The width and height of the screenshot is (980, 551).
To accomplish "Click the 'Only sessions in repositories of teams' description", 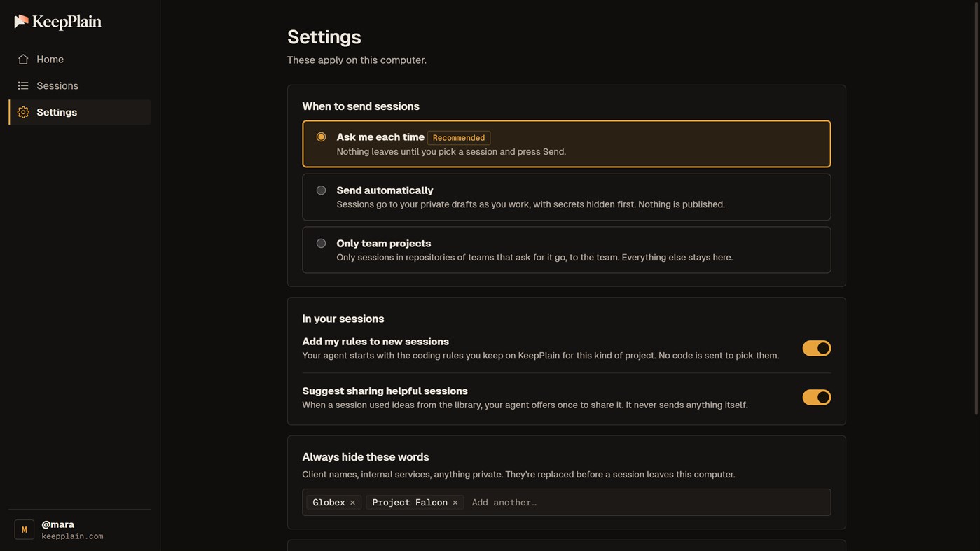I will (x=534, y=258).
